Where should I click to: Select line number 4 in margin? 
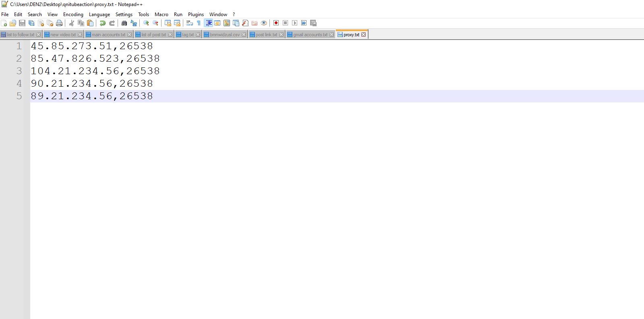[19, 83]
